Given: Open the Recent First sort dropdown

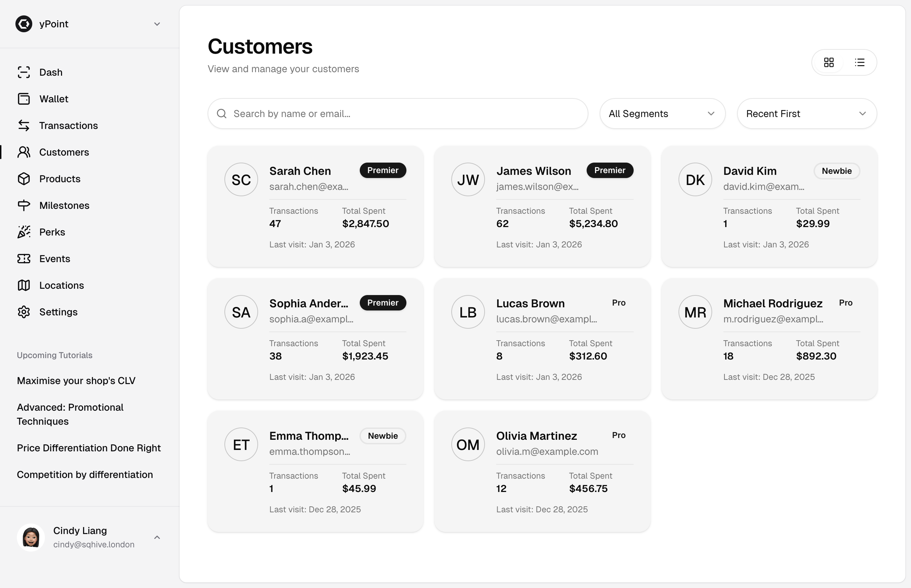Looking at the screenshot, I should tap(807, 114).
